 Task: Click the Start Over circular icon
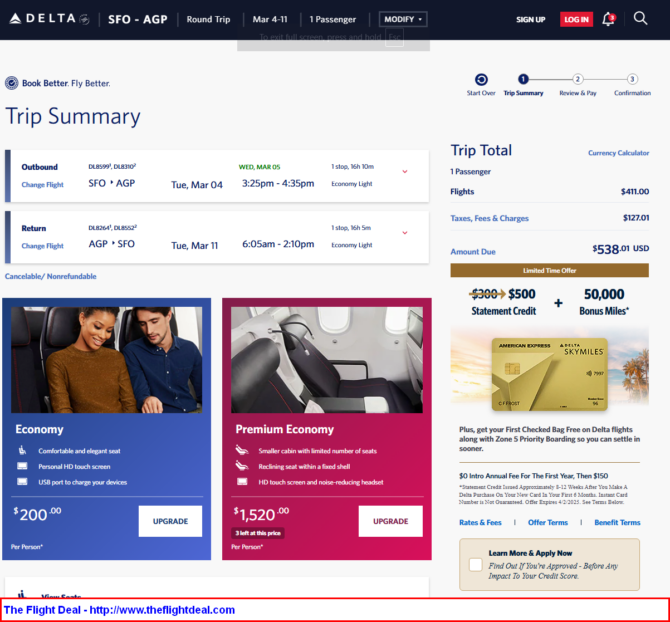(x=481, y=80)
